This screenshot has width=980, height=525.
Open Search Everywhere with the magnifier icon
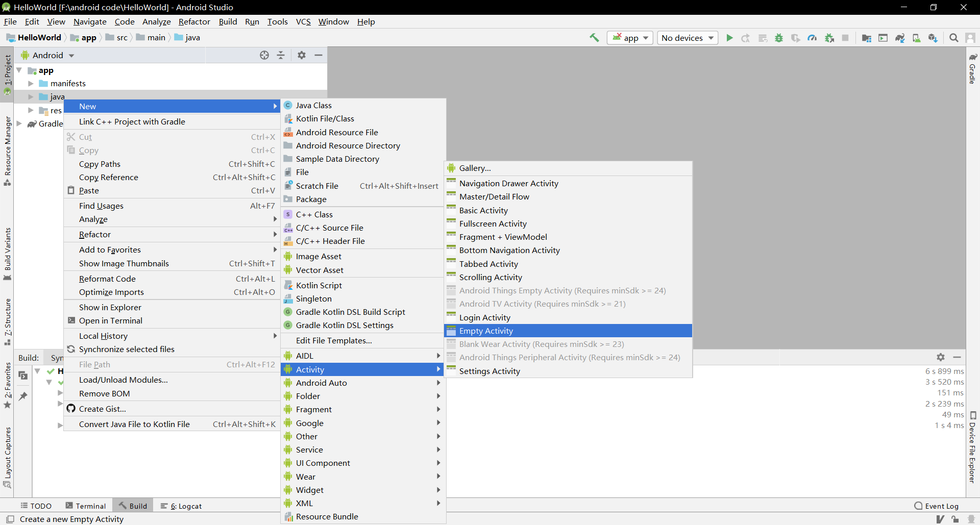coord(953,37)
